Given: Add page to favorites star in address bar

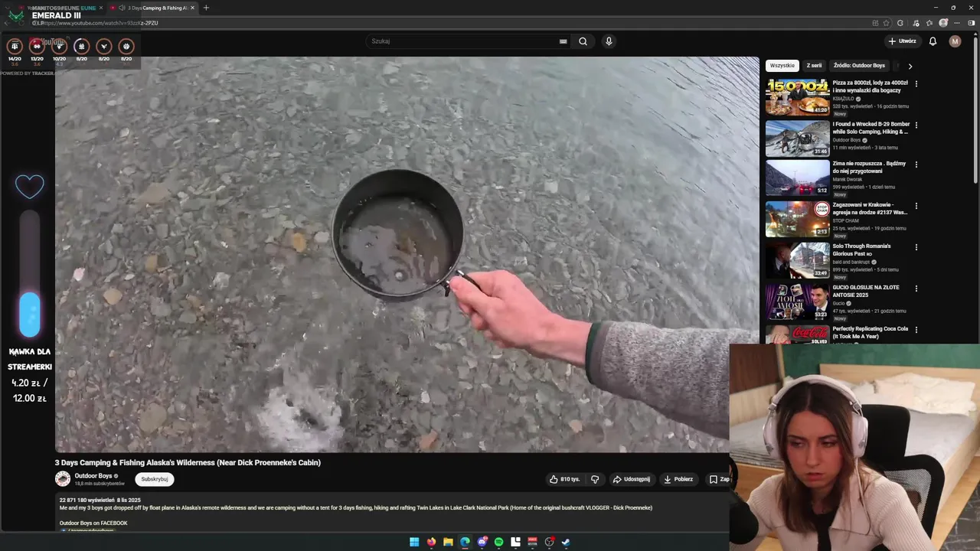Looking at the screenshot, I should (887, 23).
